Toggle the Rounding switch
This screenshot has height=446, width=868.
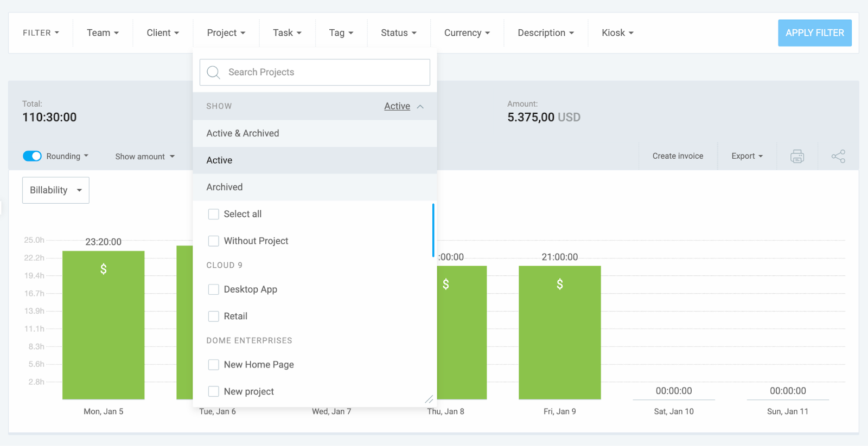[33, 156]
